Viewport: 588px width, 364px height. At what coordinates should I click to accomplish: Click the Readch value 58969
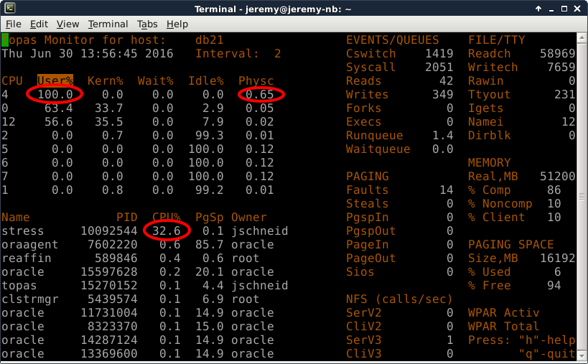coord(558,54)
